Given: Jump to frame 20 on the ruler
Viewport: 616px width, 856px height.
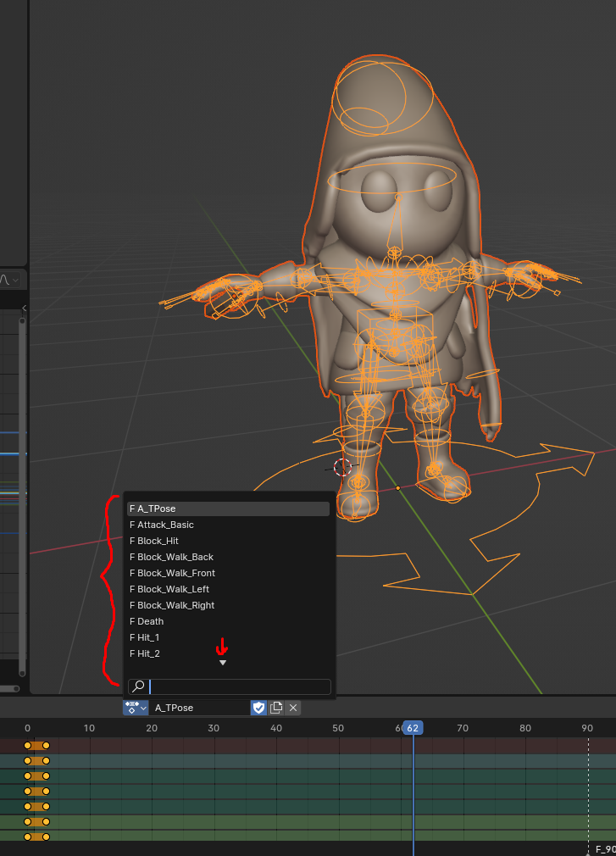Looking at the screenshot, I should point(152,728).
